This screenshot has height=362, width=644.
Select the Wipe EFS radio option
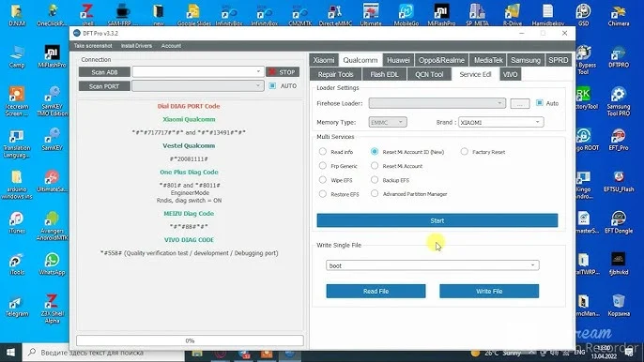coord(323,180)
